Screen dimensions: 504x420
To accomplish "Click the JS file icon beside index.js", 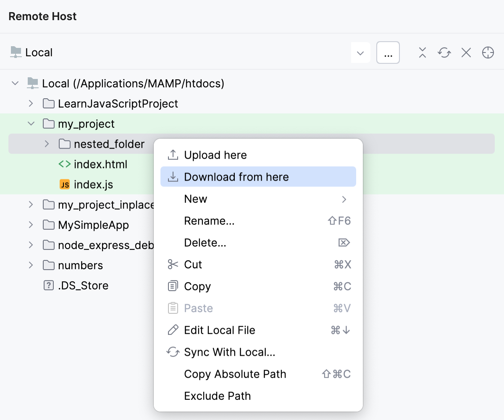I will [x=65, y=184].
